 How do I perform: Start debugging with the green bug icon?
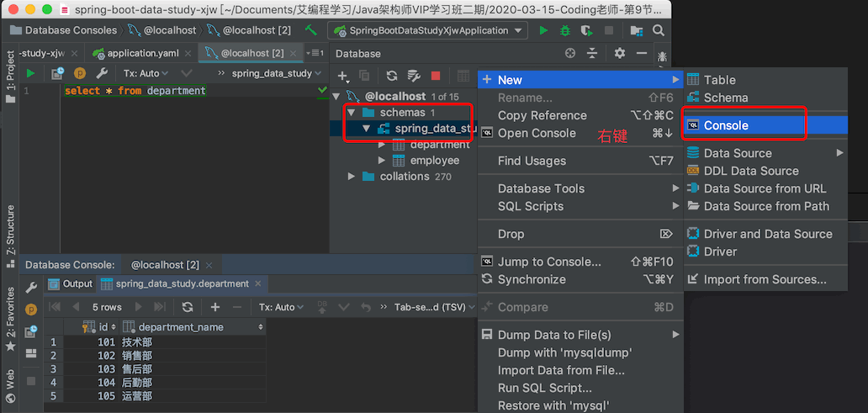[565, 30]
